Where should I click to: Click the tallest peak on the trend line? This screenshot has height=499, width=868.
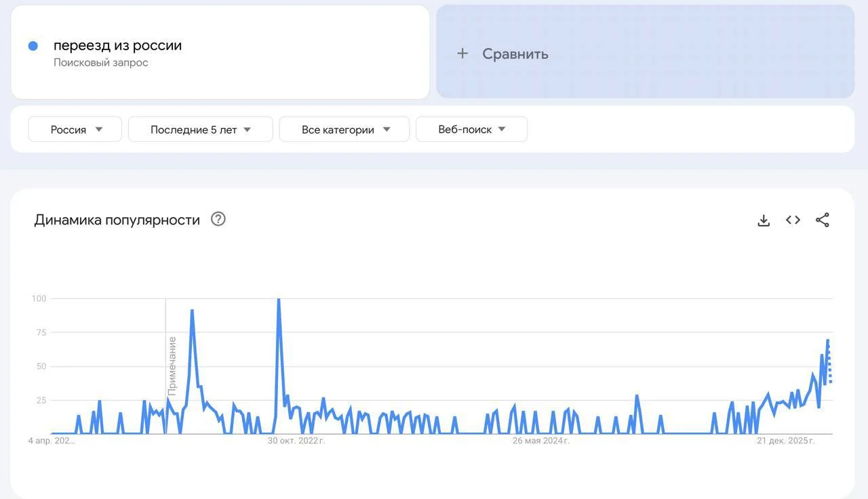tap(278, 298)
